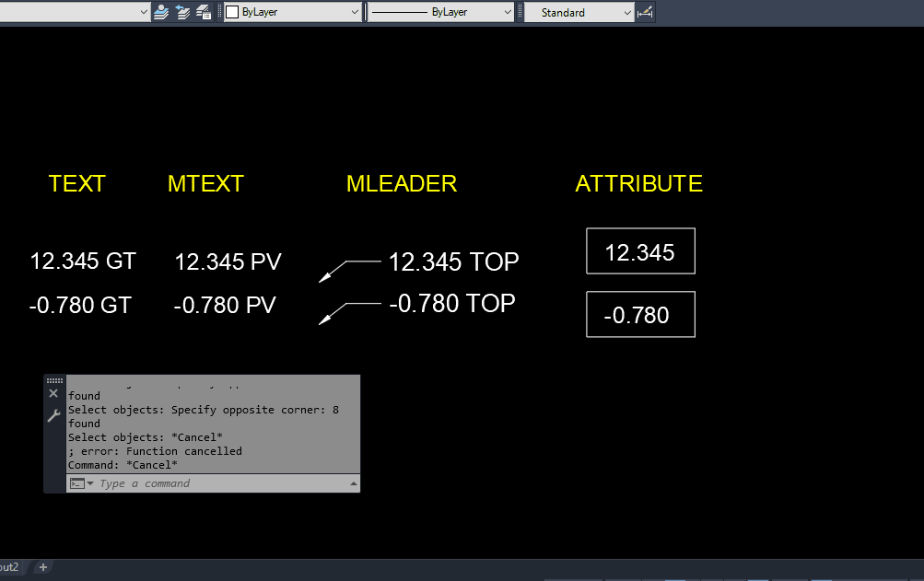Click the recent commands prompt icon
Image resolution: width=924 pixels, height=581 pixels.
point(77,483)
